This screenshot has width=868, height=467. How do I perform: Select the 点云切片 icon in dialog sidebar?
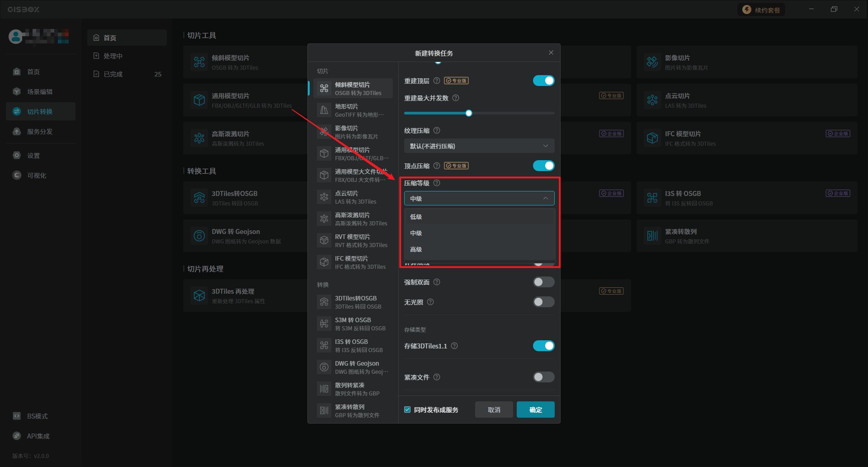pyautogui.click(x=324, y=197)
